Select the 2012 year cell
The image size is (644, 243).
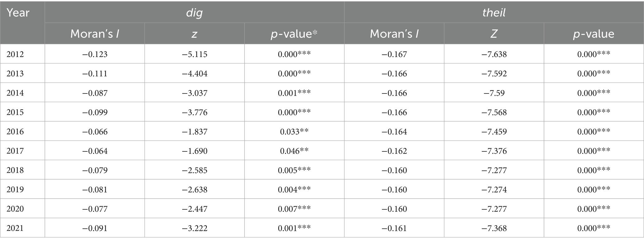[x=15, y=54]
